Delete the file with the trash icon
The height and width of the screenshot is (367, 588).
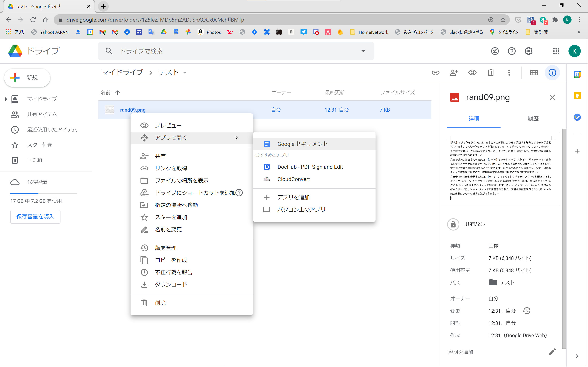click(491, 73)
